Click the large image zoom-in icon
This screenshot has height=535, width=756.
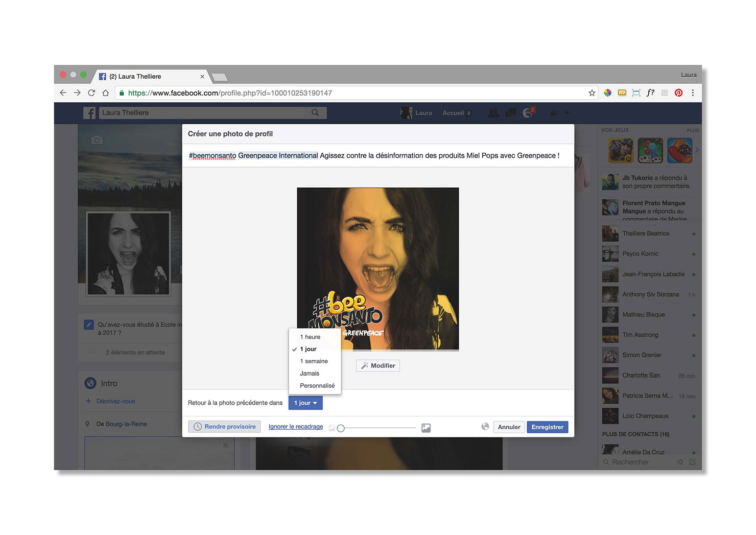[x=426, y=428]
